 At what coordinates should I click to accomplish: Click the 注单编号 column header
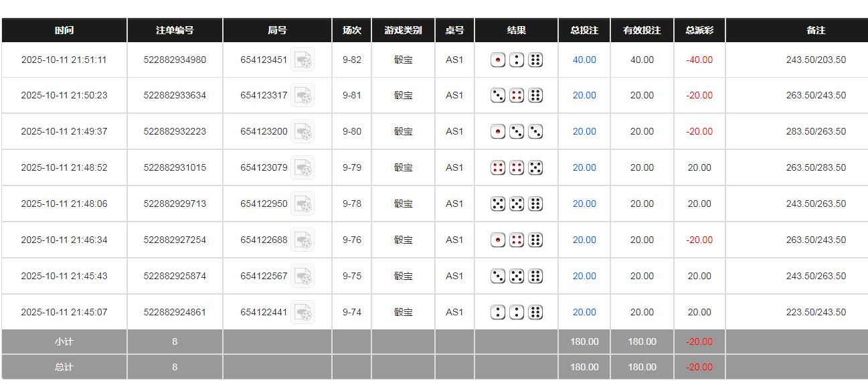[175, 31]
